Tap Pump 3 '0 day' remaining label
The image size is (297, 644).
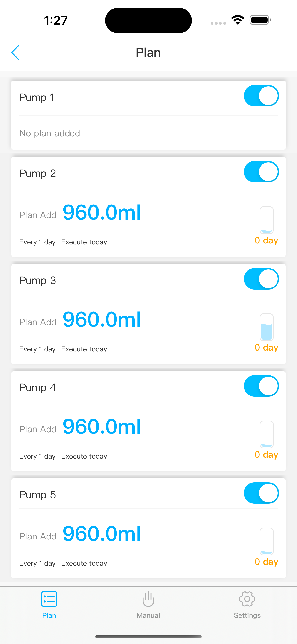266,348
